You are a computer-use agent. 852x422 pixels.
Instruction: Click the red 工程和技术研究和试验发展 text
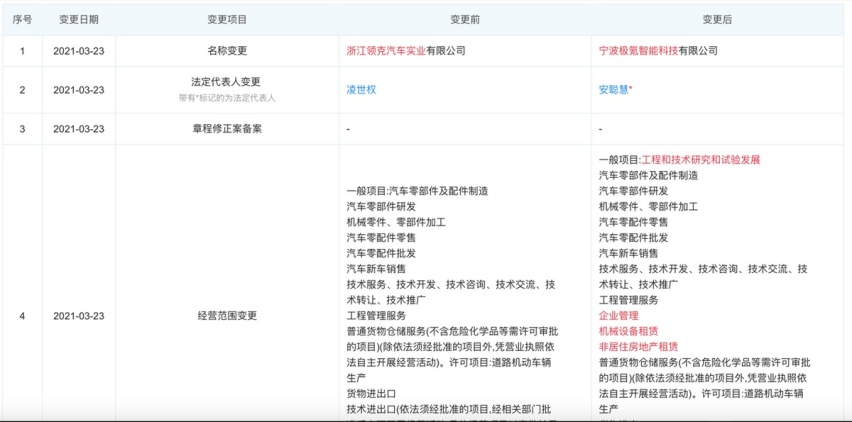(x=700, y=160)
